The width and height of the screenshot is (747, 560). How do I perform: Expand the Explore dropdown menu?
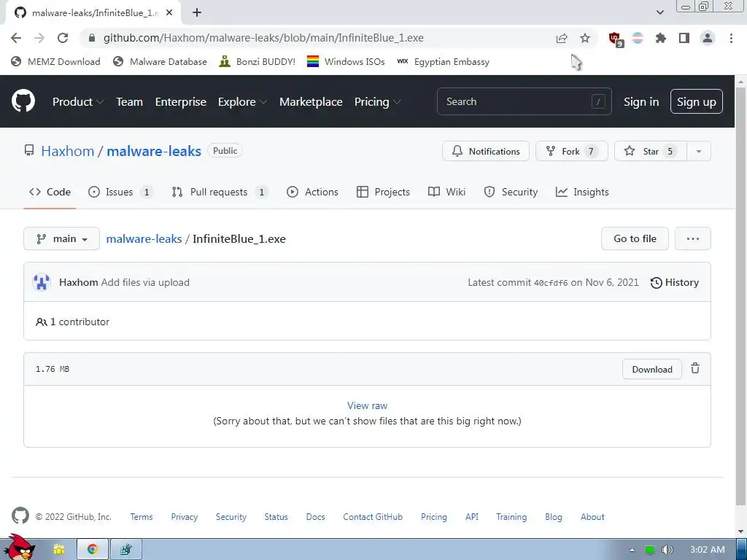[x=242, y=101]
